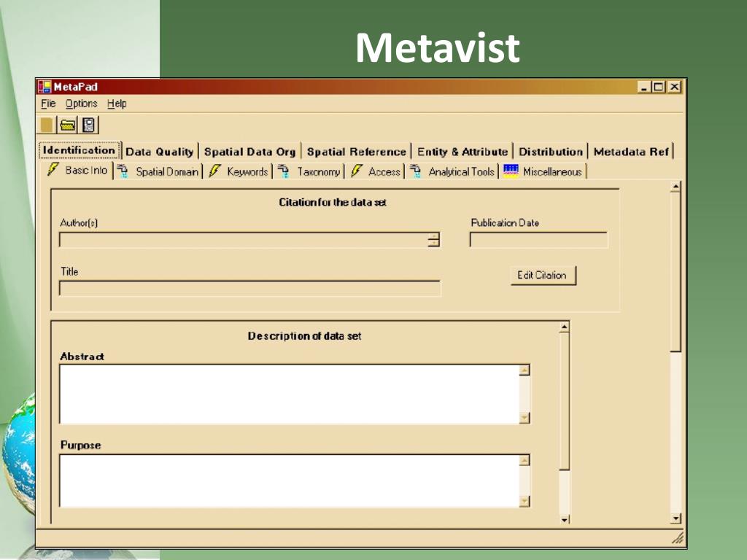This screenshot has height=560, width=747.
Task: Click the main window scroll up arrow
Action: tap(675, 187)
